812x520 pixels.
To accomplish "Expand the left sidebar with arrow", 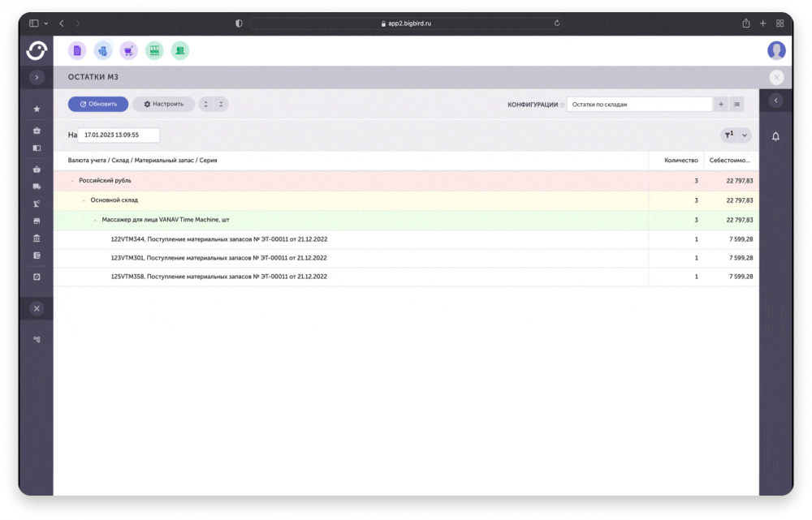I will pyautogui.click(x=37, y=77).
